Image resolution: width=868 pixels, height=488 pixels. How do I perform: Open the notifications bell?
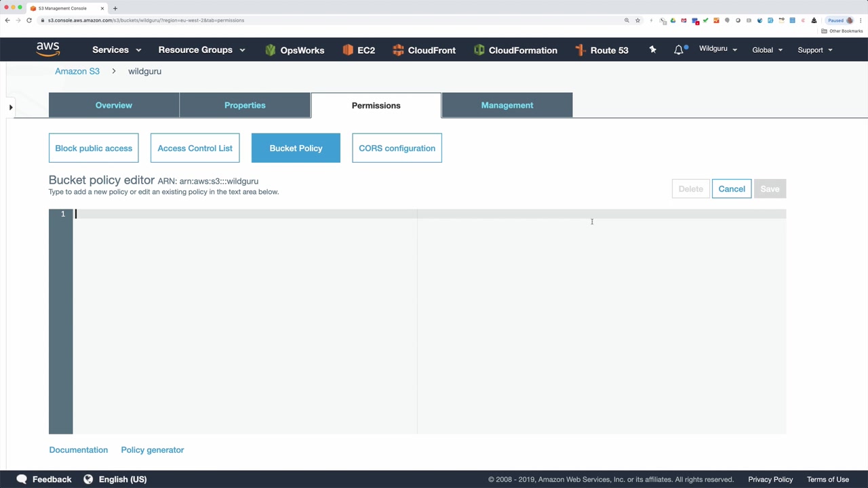(x=679, y=49)
